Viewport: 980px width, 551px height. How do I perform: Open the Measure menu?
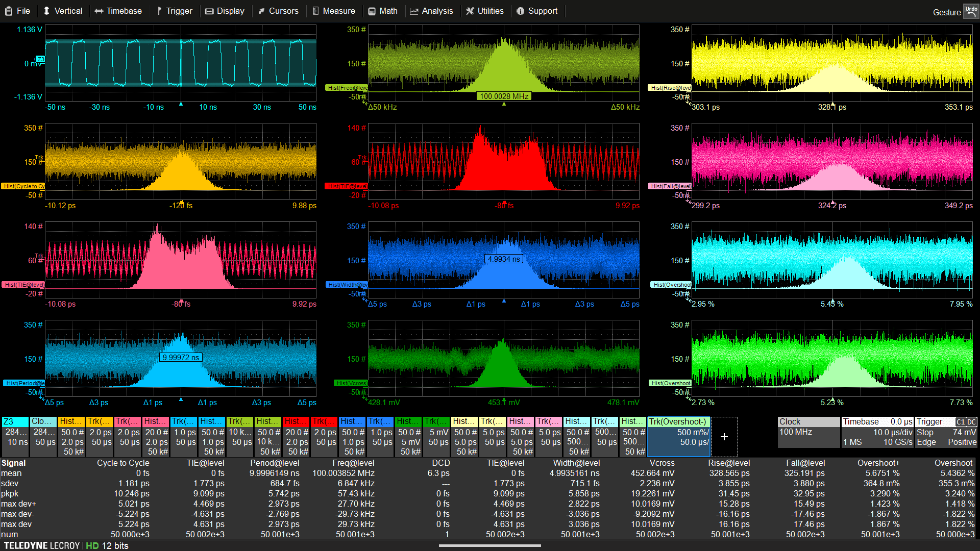coord(333,11)
